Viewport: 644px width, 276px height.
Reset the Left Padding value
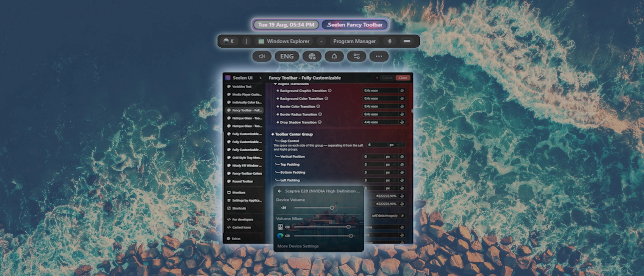coord(402,180)
